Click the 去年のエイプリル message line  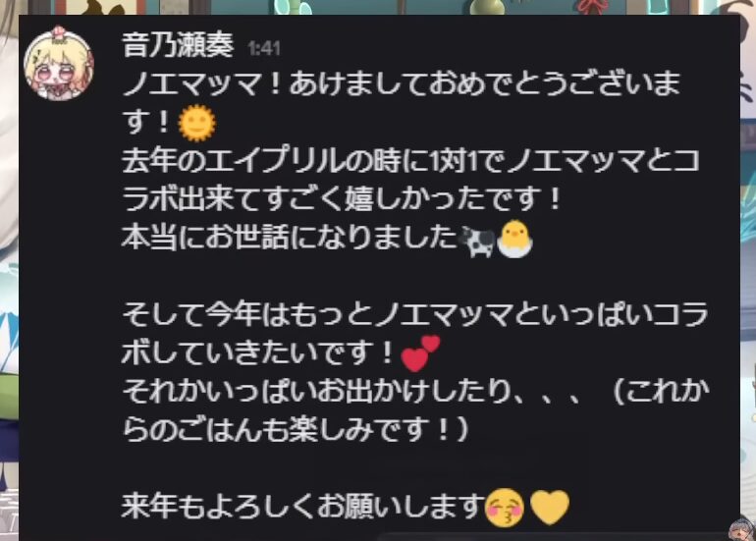(x=410, y=161)
